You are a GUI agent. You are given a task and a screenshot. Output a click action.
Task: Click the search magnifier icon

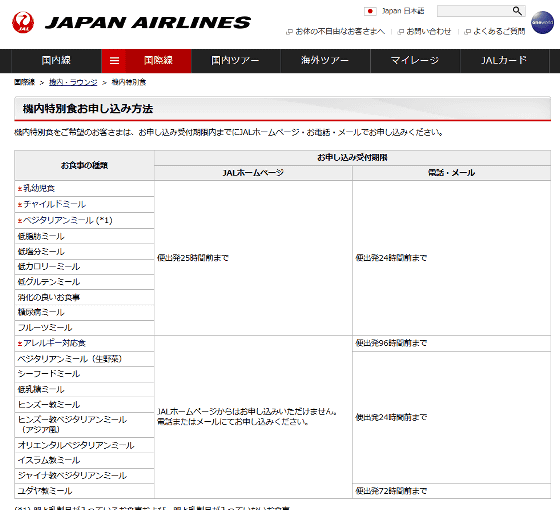click(x=517, y=11)
